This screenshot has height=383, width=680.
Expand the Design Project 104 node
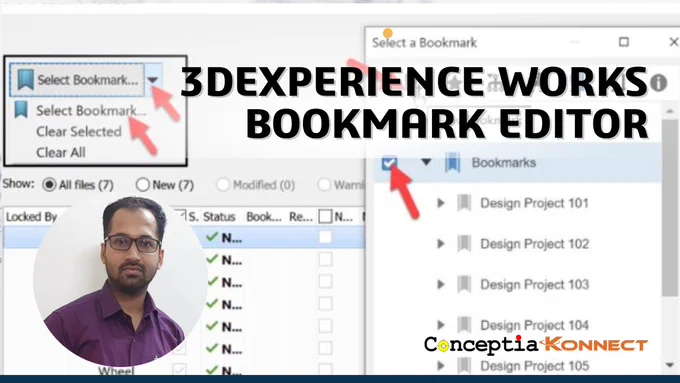(441, 324)
